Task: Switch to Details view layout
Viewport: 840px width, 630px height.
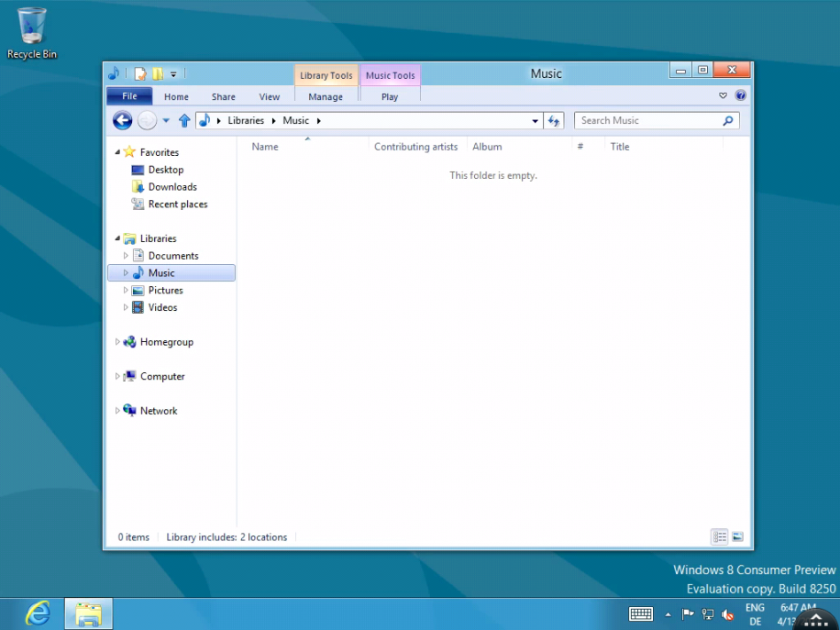Action: coord(720,536)
